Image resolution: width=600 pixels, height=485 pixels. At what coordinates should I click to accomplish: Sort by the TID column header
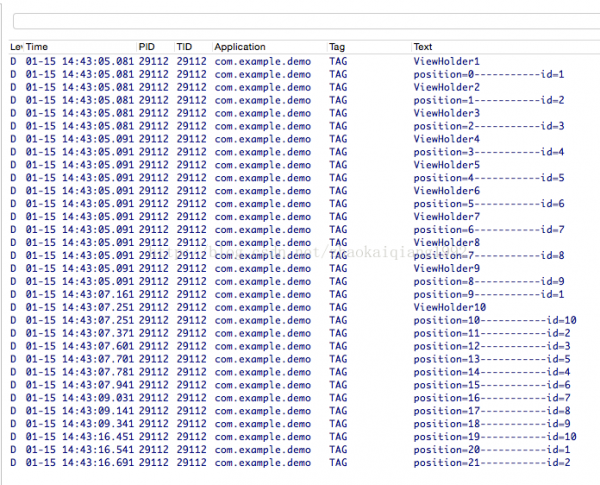click(x=194, y=47)
